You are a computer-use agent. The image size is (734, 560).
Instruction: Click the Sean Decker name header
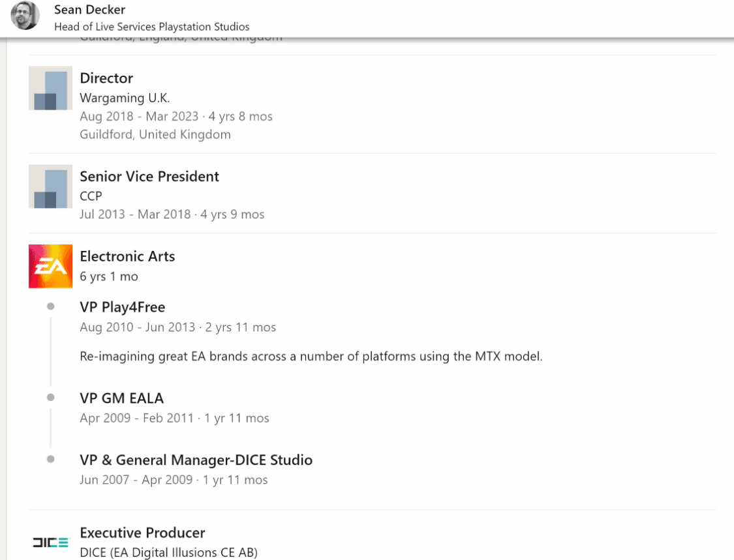point(89,10)
